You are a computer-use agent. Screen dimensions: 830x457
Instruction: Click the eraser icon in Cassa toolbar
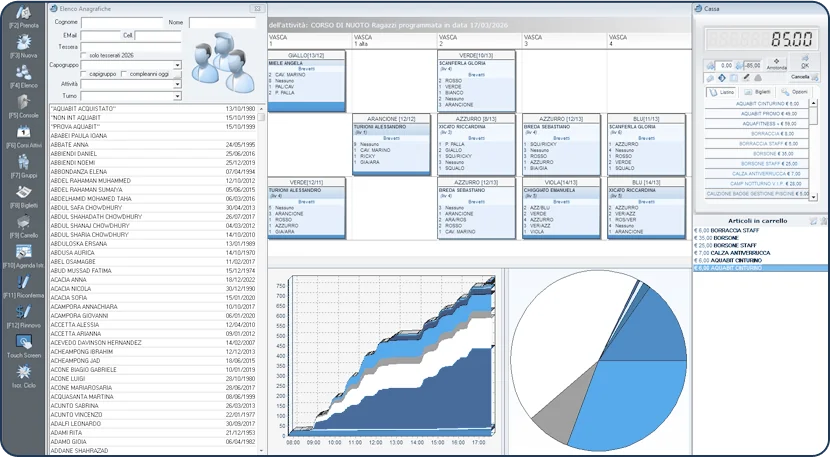click(710, 78)
